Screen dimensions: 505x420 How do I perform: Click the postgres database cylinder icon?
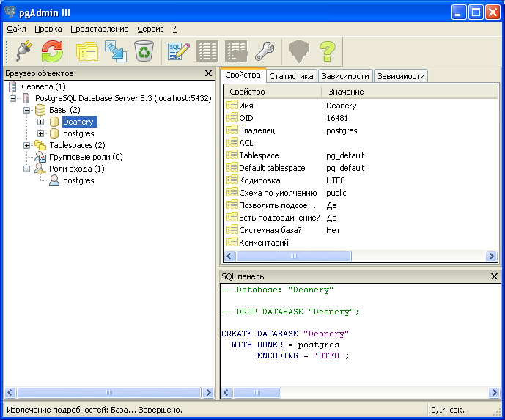pos(54,133)
